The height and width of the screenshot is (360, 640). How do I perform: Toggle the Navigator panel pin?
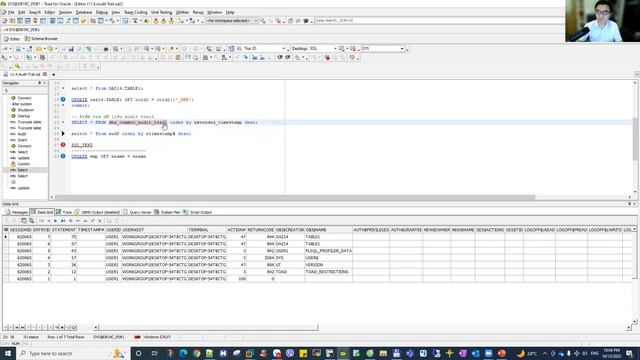pyautogui.click(x=40, y=83)
